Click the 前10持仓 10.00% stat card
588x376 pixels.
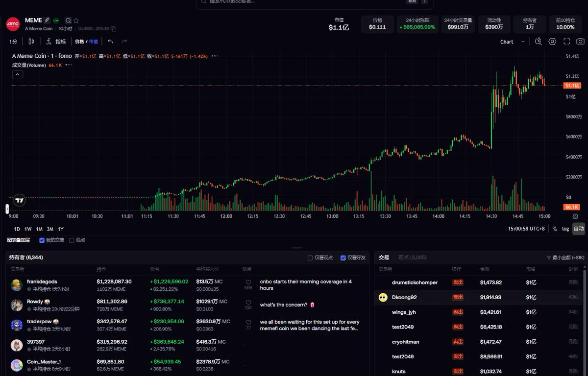[x=565, y=24]
